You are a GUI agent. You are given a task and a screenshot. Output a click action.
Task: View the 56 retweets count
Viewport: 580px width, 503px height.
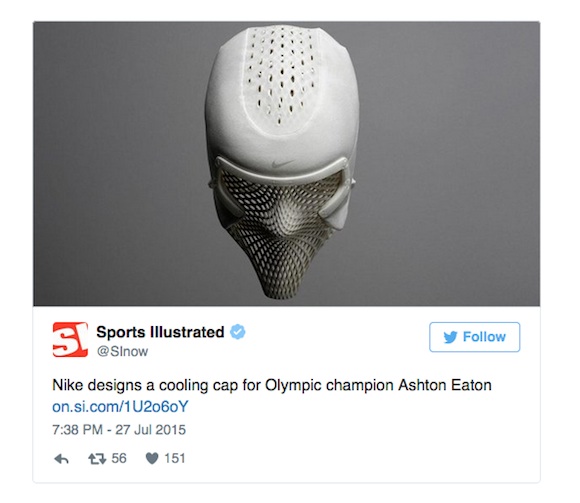coord(119,459)
